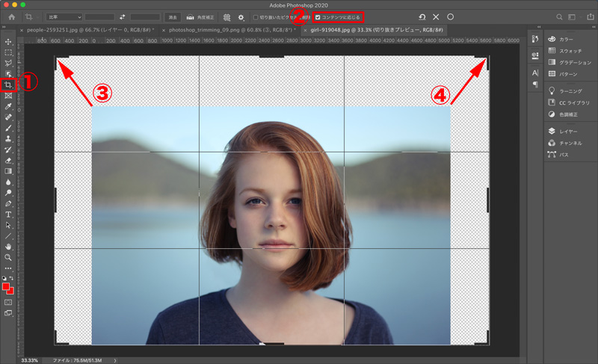
Task: Click the share icon
Action: click(x=591, y=17)
